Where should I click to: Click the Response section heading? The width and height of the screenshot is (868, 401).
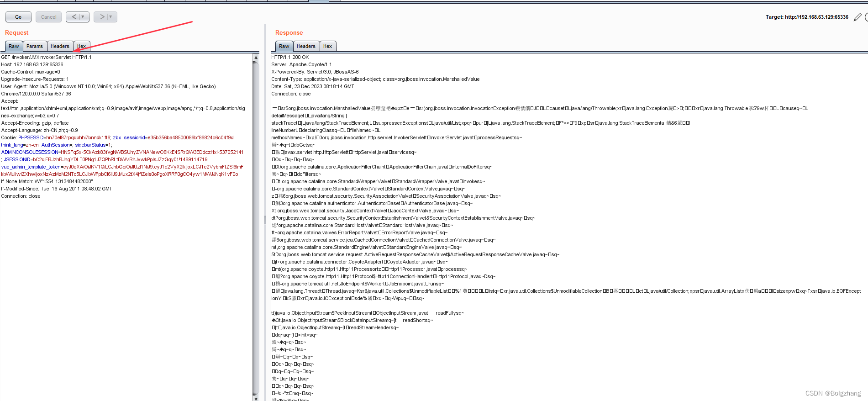(289, 32)
